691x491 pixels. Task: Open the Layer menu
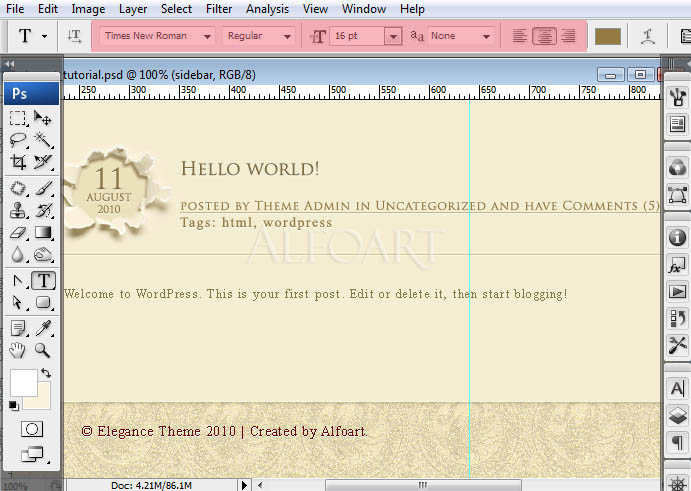pos(133,9)
